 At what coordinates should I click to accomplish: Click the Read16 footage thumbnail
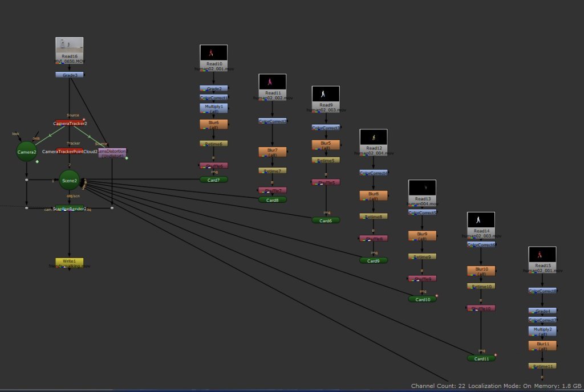click(70, 47)
